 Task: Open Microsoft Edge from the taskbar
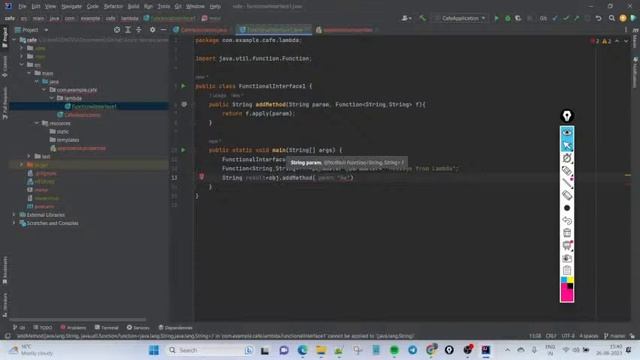tap(302, 350)
